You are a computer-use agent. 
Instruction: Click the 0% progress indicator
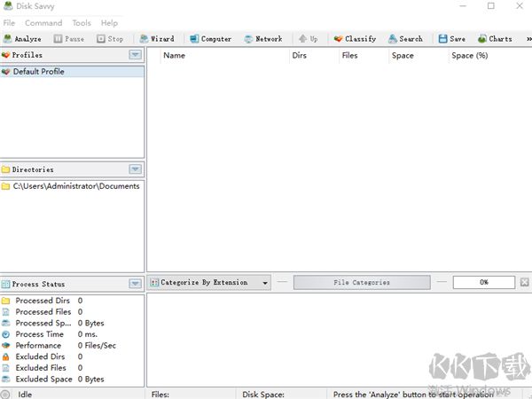(484, 283)
